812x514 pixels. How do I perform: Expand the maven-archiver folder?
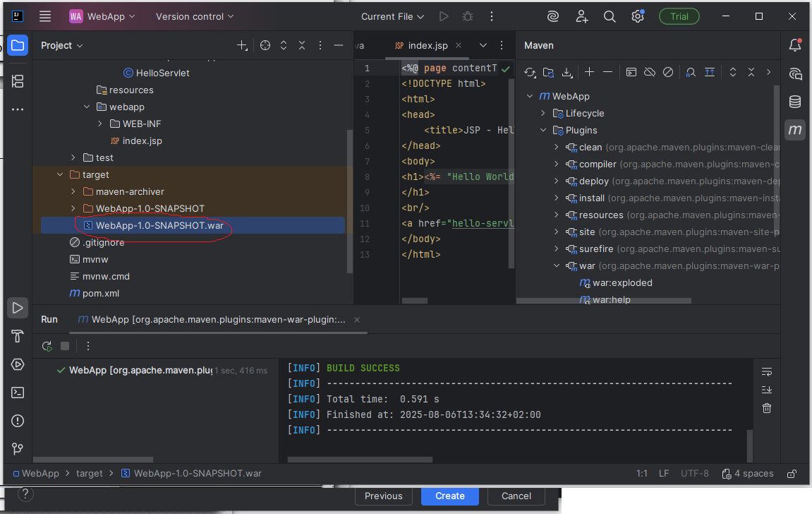click(73, 191)
